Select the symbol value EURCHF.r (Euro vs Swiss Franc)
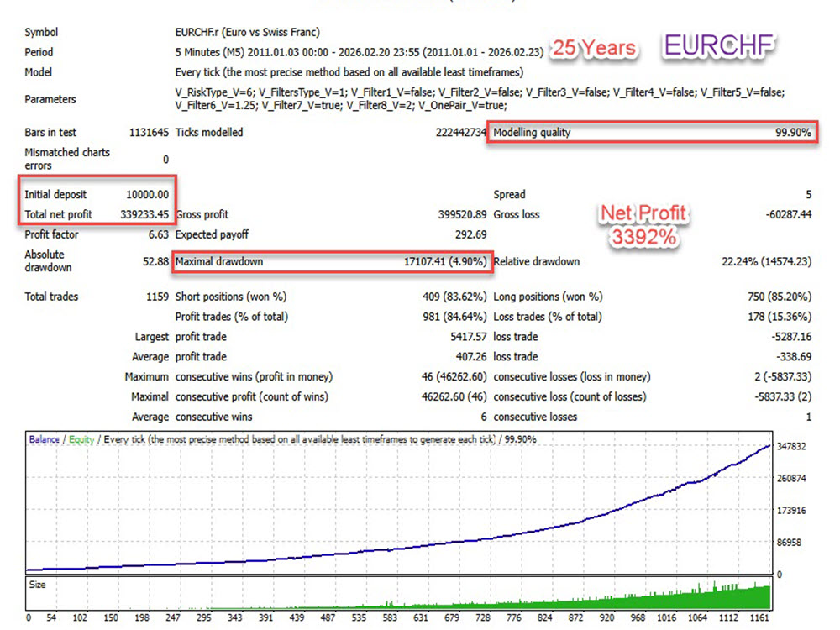The height and width of the screenshot is (630, 840). point(248,32)
